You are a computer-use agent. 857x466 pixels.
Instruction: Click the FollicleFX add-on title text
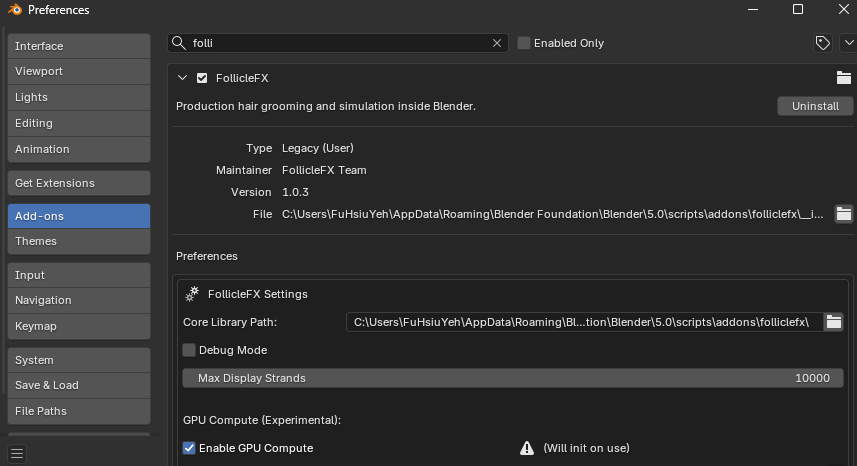[242, 78]
